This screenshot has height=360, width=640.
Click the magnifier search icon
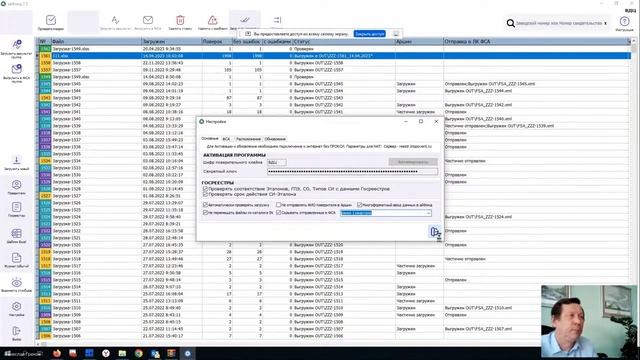tap(511, 23)
